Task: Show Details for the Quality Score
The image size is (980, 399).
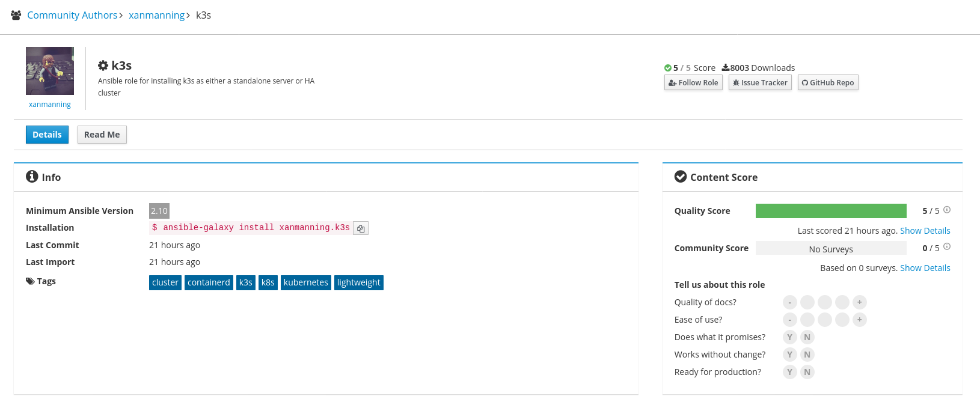Action: coord(925,231)
